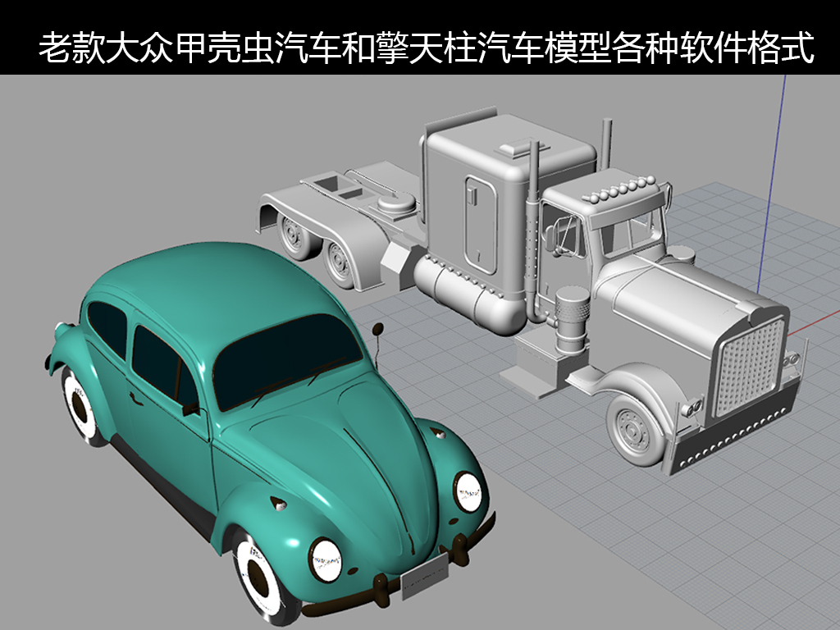This screenshot has width=840, height=630.
Task: Pick the Beetle's front whitewall wheel
Action: click(259, 577)
